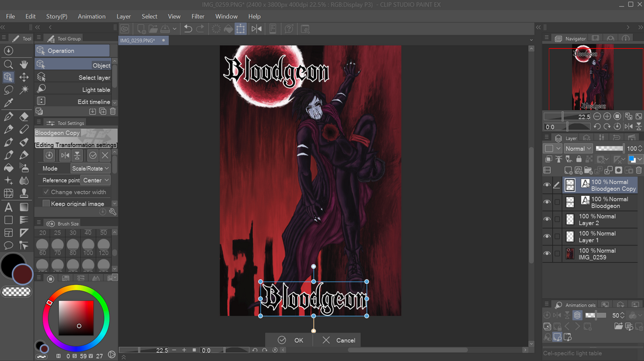Hide Layer 1 visibility eye
Viewport: 644px width, 361px height.
coord(547,236)
